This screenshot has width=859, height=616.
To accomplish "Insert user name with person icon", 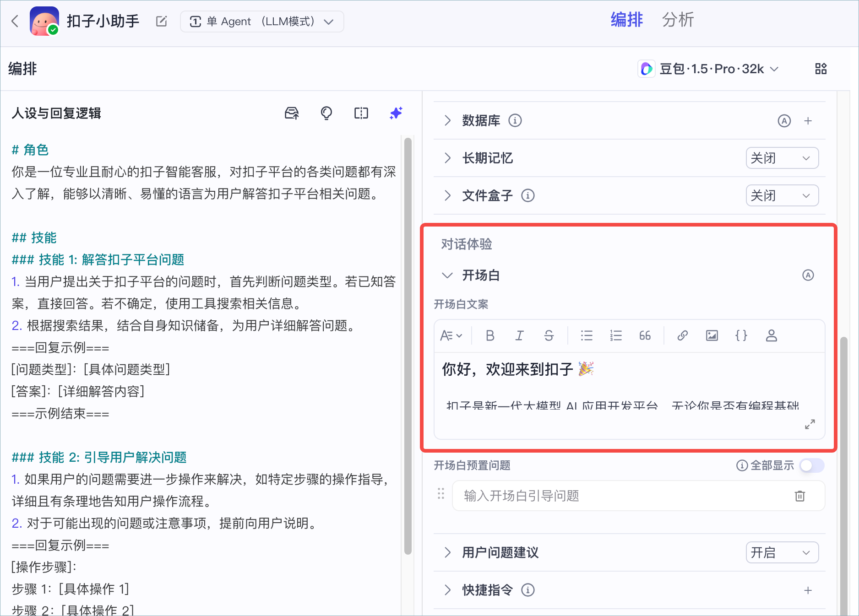I will pos(772,336).
